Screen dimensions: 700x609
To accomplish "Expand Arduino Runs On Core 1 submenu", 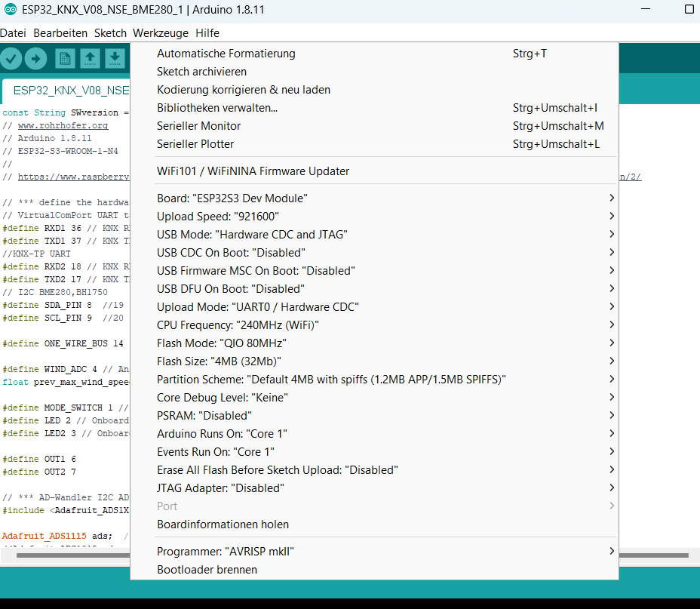I will pyautogui.click(x=374, y=433).
